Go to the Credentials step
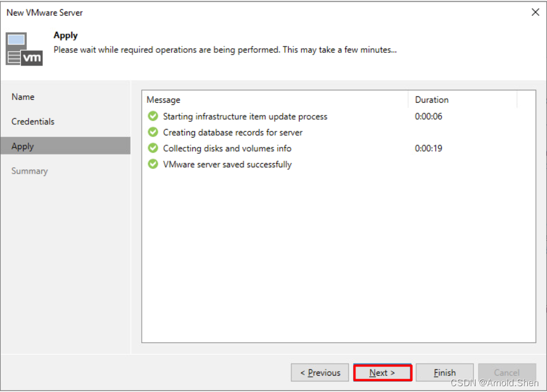 [33, 121]
